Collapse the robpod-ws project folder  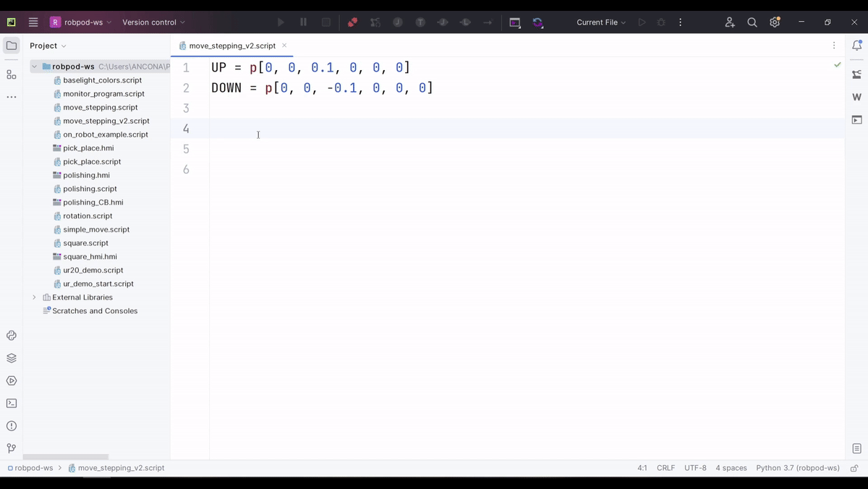coord(34,67)
